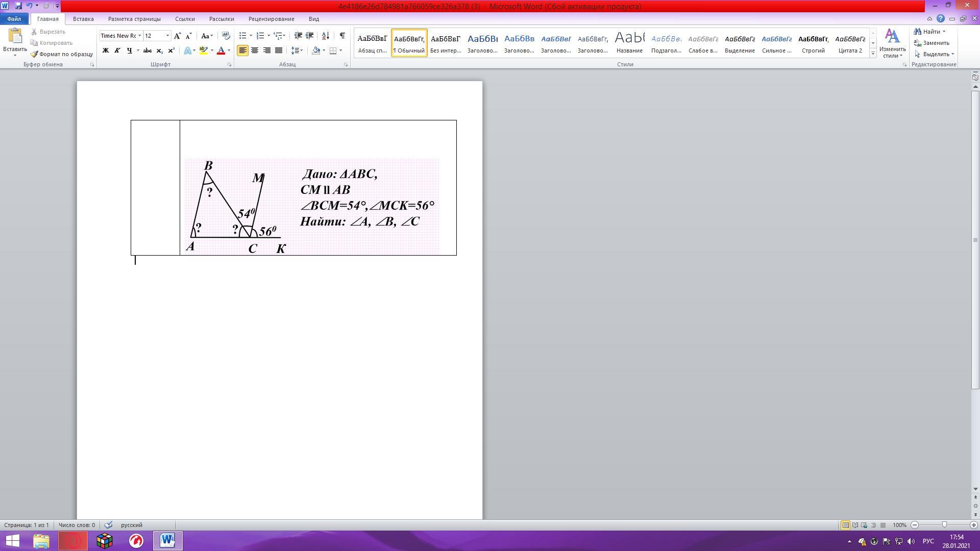
Task: Decrease font size with shrink font icon
Action: click(x=188, y=36)
